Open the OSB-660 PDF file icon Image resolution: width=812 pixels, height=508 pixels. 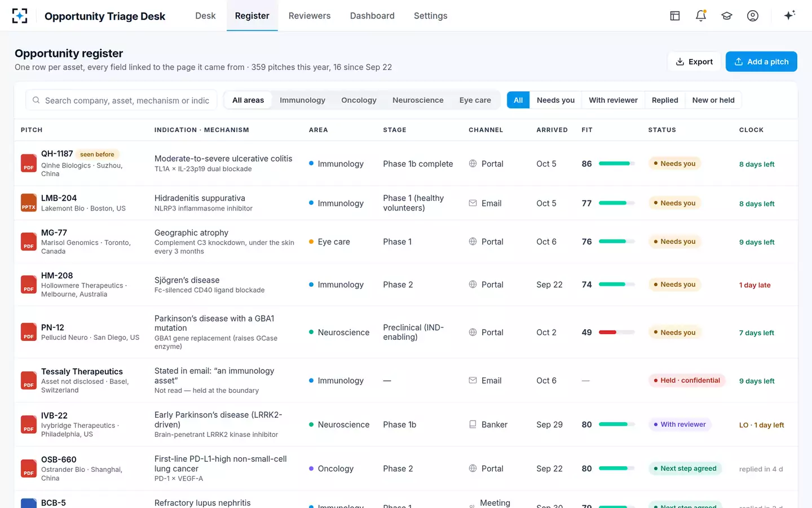pyautogui.click(x=29, y=468)
